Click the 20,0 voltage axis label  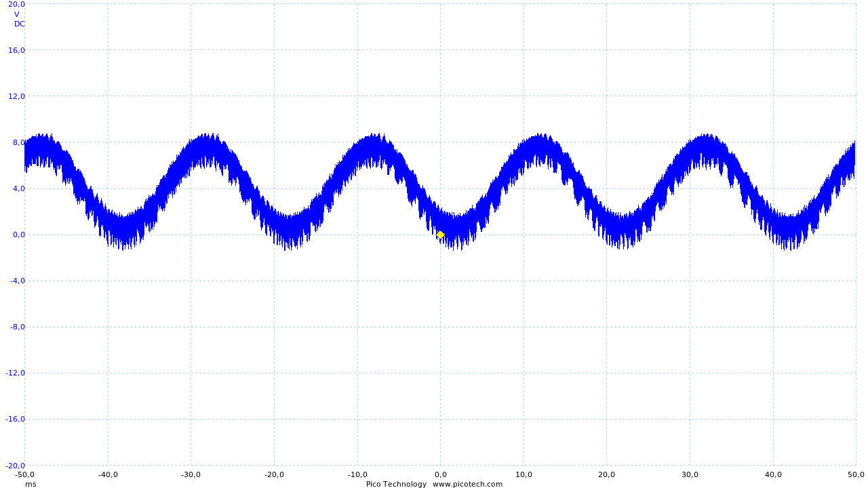(x=16, y=4)
